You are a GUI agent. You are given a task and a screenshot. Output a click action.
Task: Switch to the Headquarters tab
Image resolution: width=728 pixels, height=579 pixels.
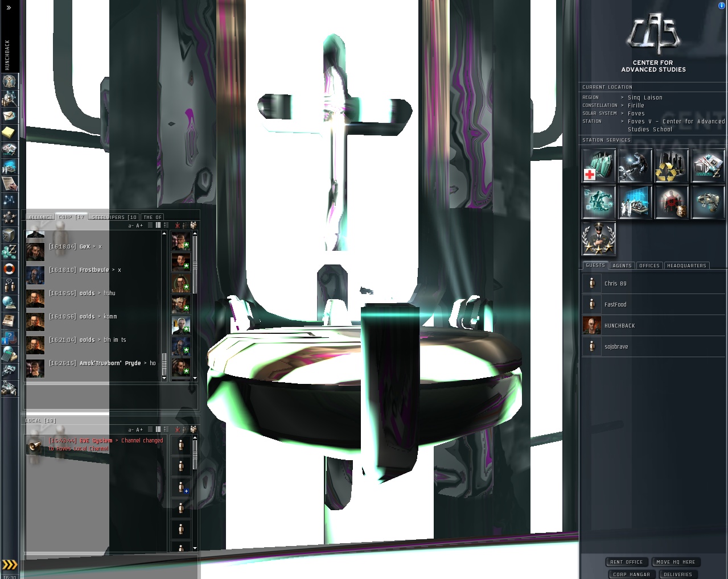[686, 266]
